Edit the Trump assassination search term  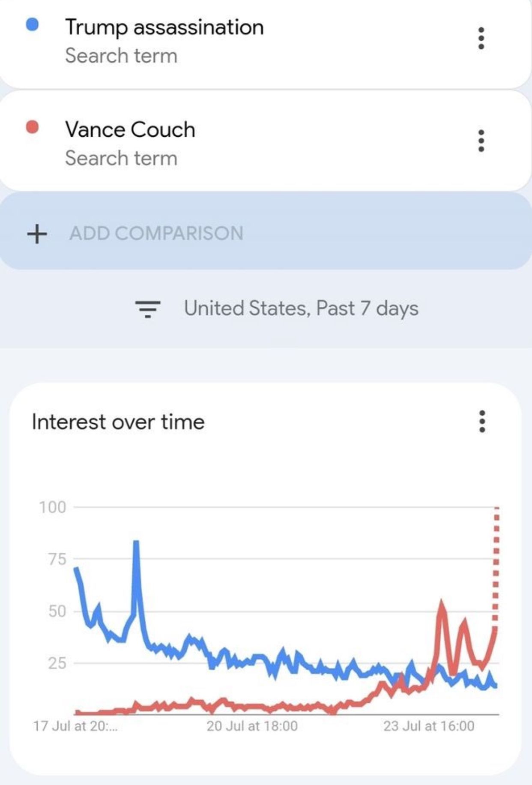pos(164,27)
